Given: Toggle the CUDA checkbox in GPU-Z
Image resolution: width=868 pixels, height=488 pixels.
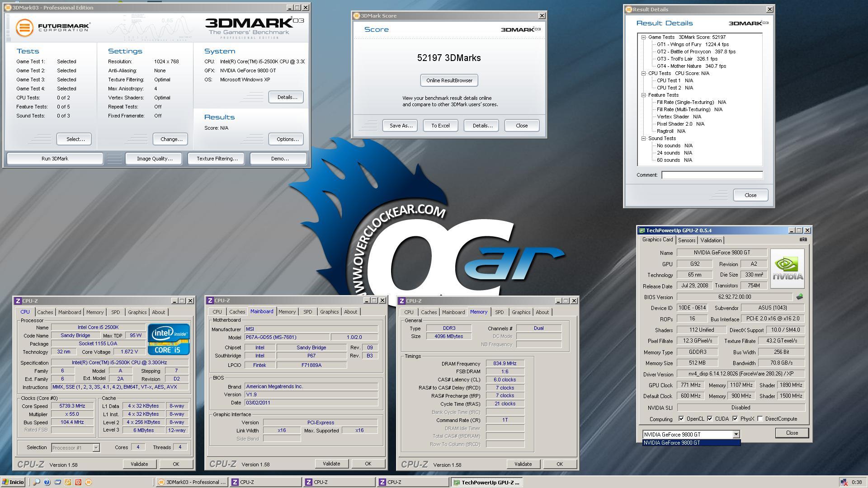Looking at the screenshot, I should [x=710, y=419].
